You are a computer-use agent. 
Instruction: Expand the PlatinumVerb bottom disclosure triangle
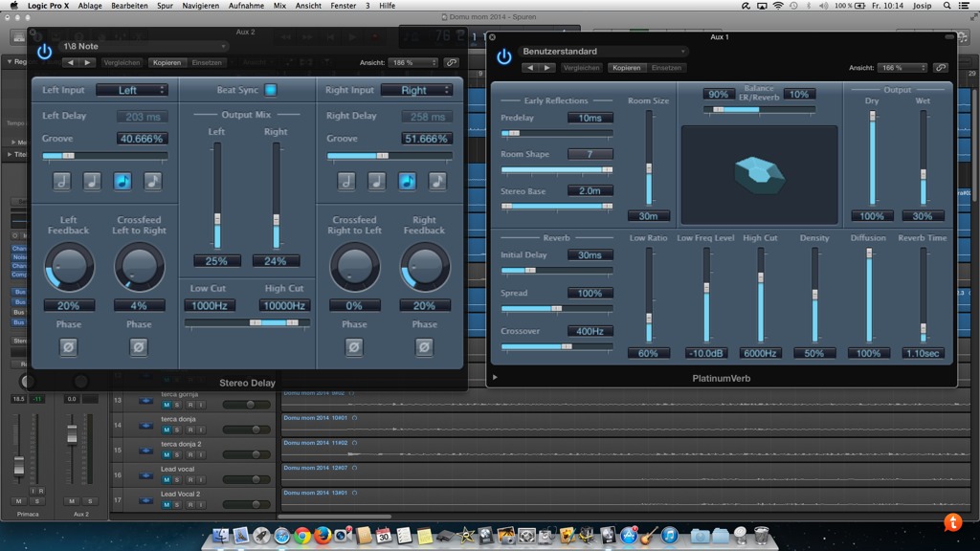(x=495, y=377)
